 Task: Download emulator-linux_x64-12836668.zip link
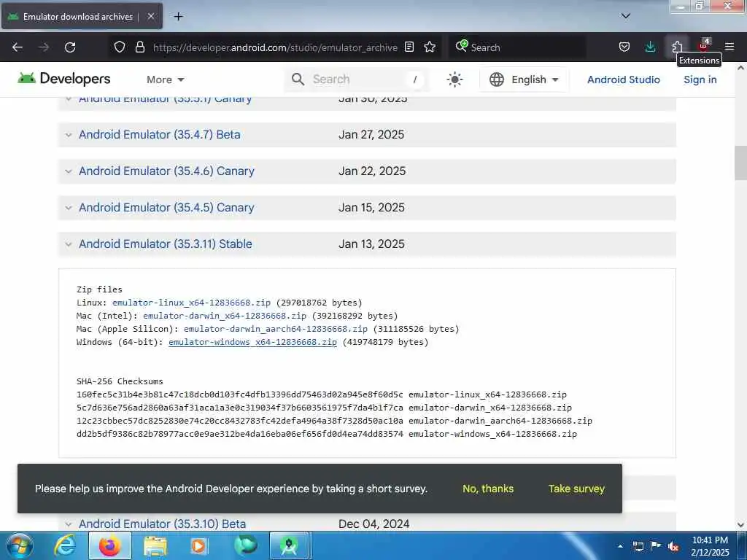click(191, 303)
